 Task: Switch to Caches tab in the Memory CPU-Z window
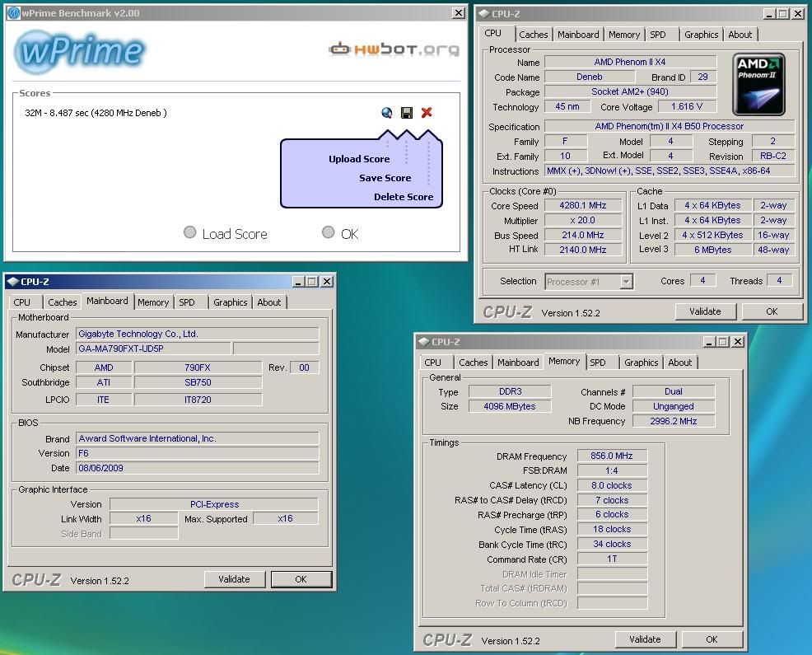474,363
